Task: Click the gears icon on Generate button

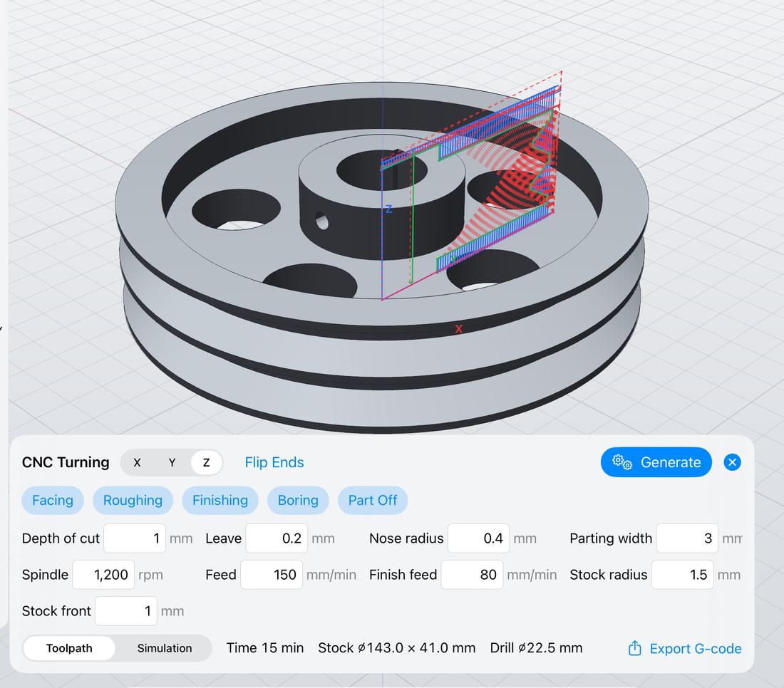Action: click(622, 462)
